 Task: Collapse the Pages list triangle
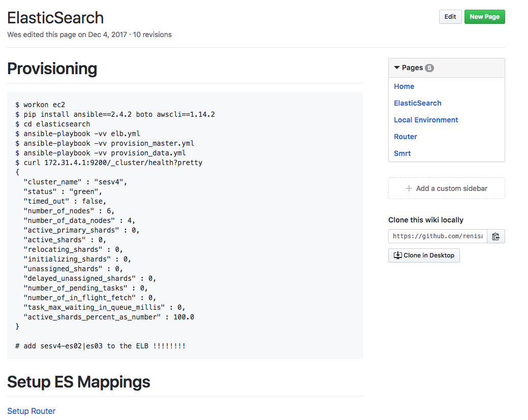[397, 68]
